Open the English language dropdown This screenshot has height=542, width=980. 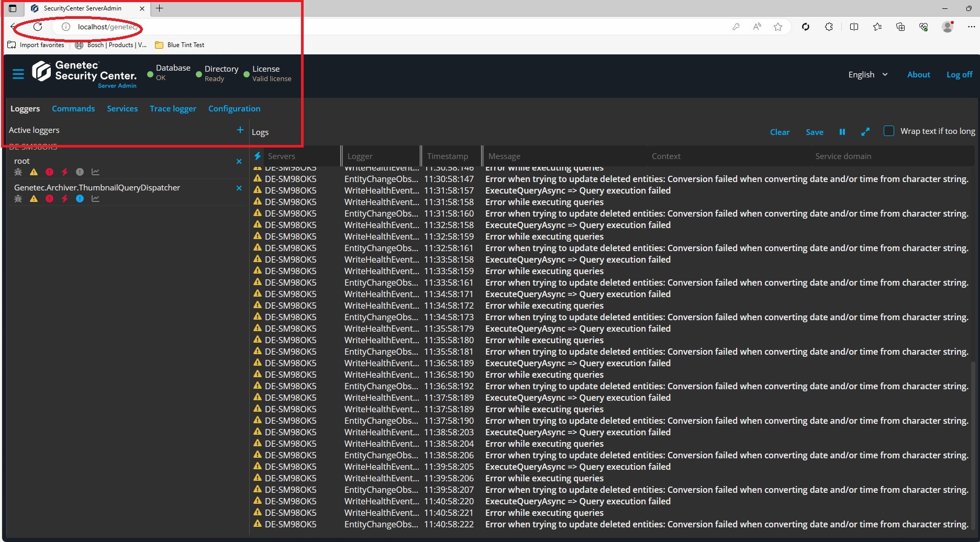pyautogui.click(x=867, y=74)
